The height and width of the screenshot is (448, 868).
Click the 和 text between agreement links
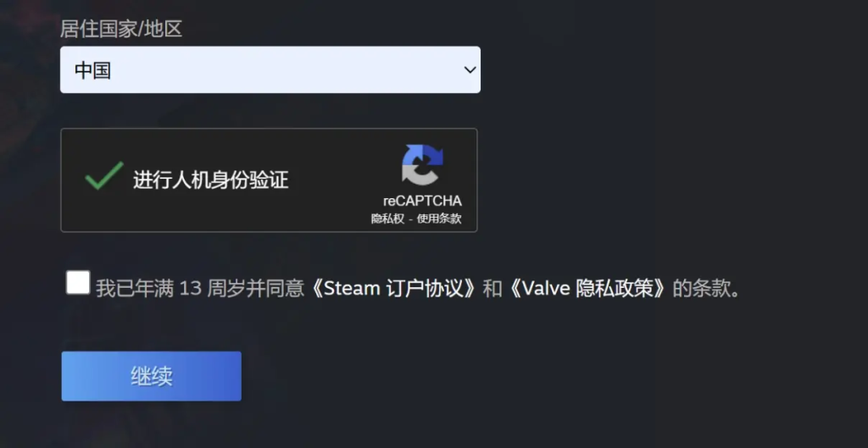click(492, 289)
